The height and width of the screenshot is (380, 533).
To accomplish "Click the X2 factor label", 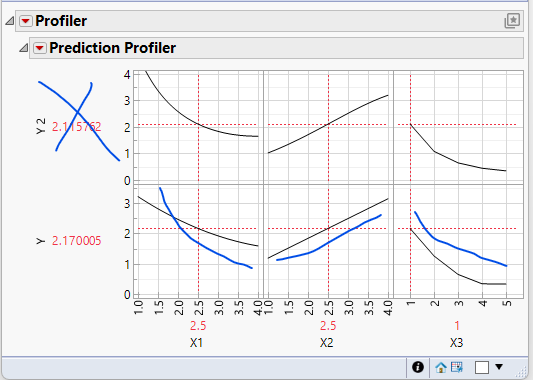I will [x=326, y=343].
